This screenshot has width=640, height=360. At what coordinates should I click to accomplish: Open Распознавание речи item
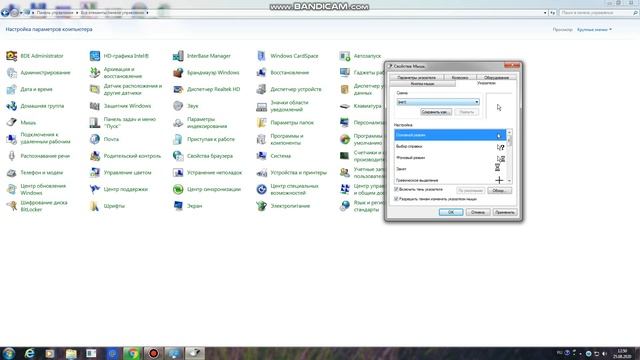(x=38, y=156)
